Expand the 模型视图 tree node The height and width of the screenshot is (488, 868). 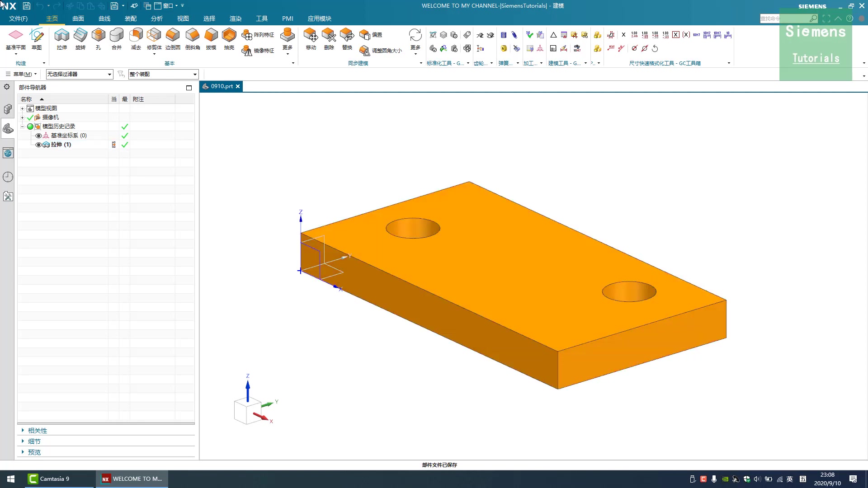coord(22,108)
